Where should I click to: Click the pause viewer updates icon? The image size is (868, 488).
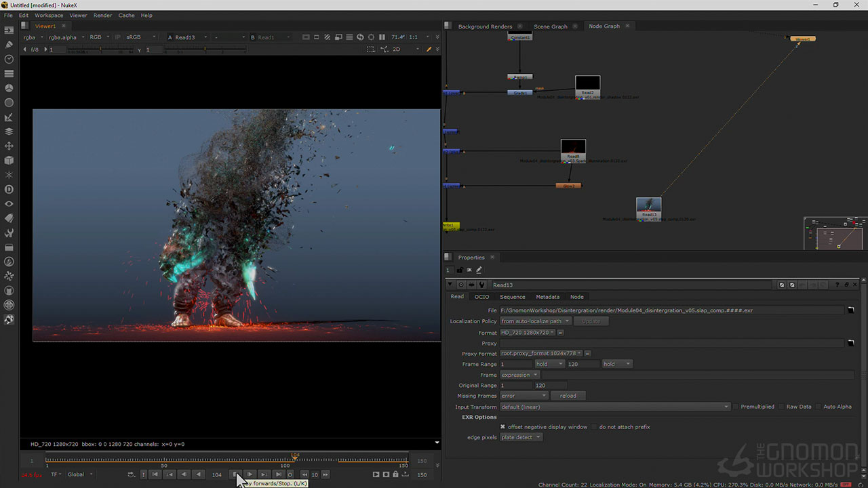coord(382,37)
